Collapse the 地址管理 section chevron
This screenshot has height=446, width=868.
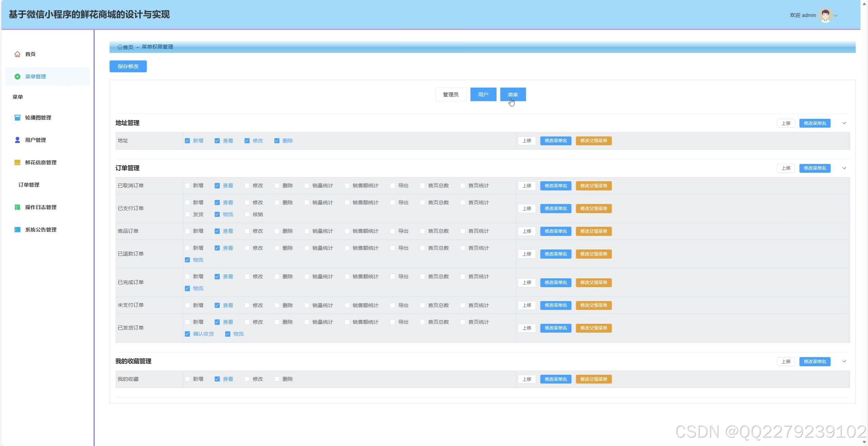(844, 123)
